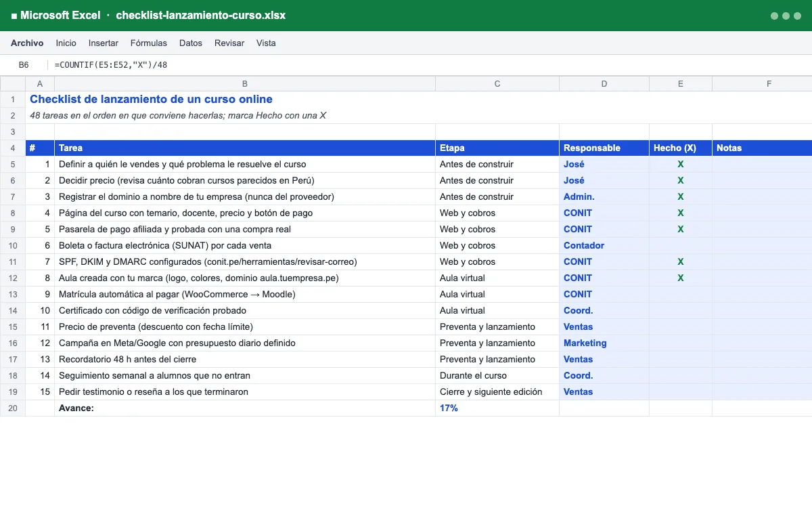Viewport: 812px width, 508px height.
Task: Select task 'Certificado con código de verificación probado'
Action: click(245, 310)
